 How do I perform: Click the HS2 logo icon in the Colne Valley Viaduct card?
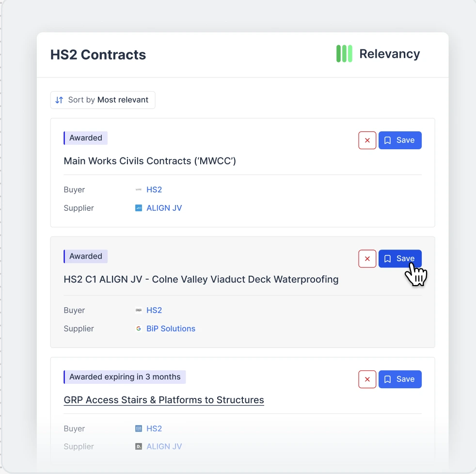(139, 310)
